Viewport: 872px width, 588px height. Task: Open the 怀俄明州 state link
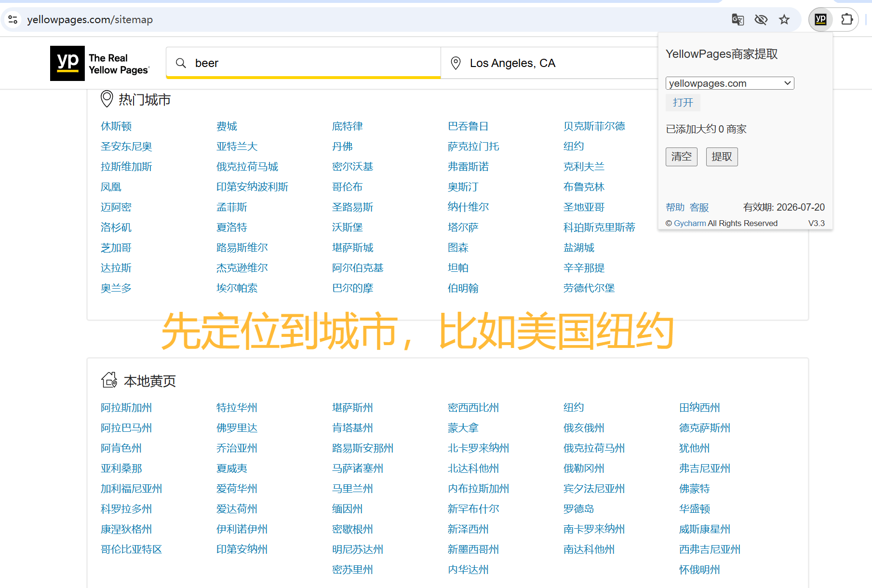699,570
